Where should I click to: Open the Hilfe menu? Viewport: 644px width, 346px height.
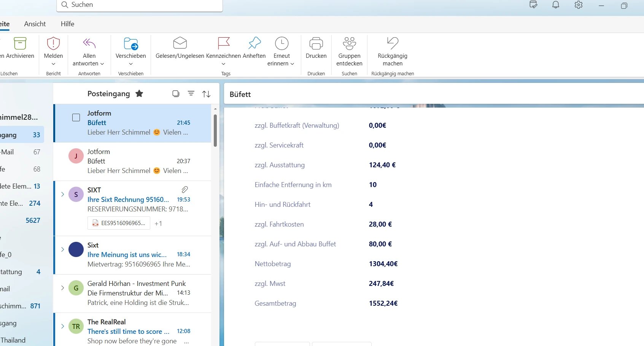[x=67, y=24]
